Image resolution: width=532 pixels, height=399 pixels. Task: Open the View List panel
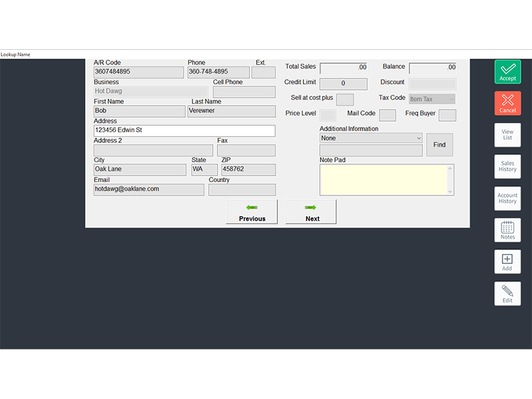[x=507, y=135]
